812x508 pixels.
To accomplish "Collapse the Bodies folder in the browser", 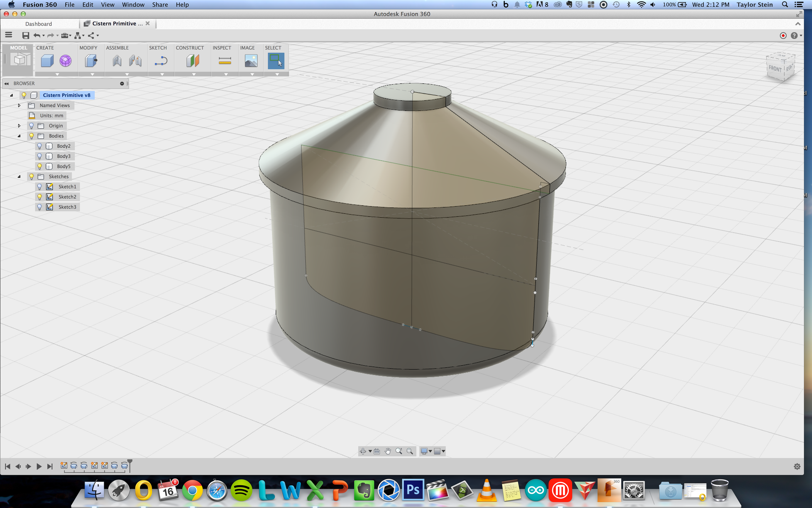I will click(x=19, y=136).
